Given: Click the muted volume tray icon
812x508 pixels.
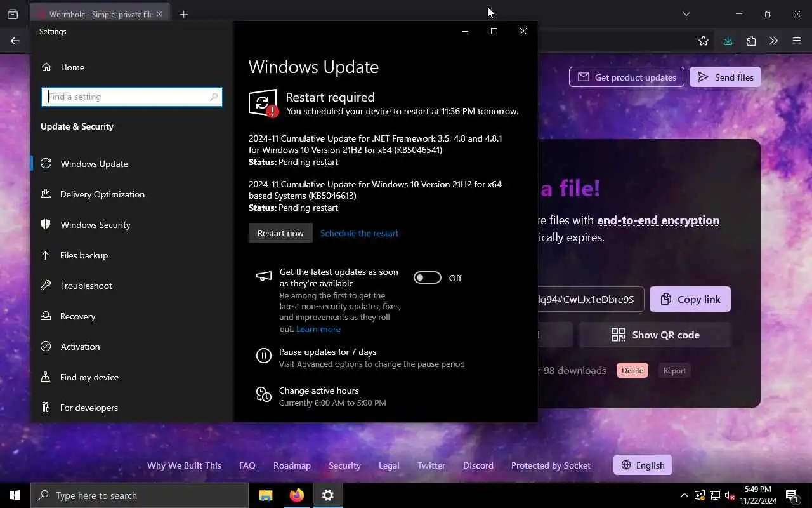Looking at the screenshot, I should [730, 495].
